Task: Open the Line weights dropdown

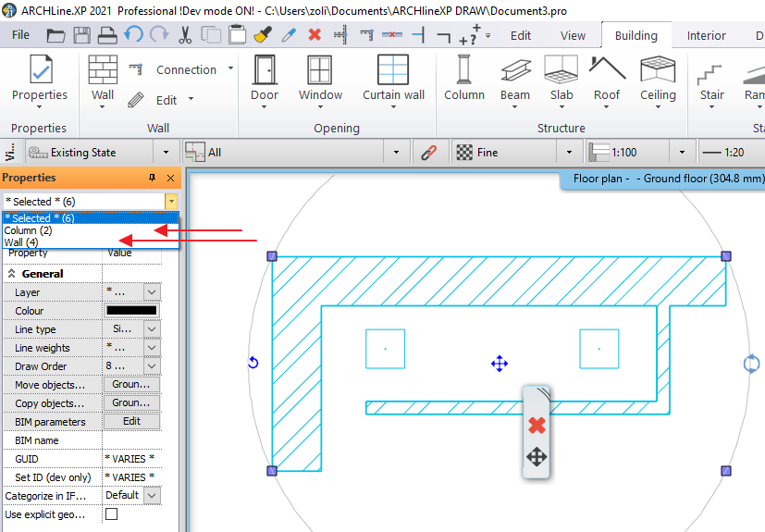Action: click(x=152, y=348)
